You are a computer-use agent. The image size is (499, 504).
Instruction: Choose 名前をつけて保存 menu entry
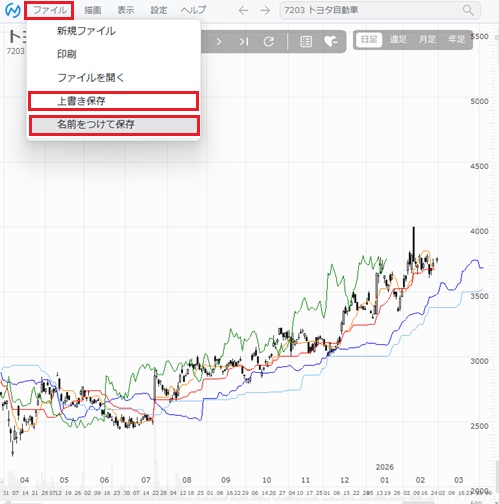coord(114,125)
